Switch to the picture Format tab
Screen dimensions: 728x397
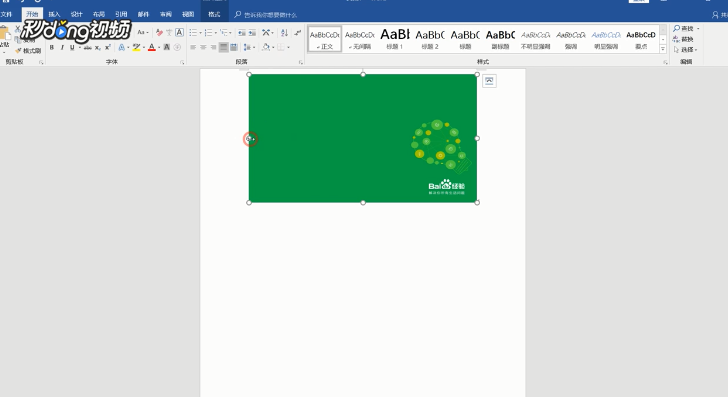coord(214,14)
